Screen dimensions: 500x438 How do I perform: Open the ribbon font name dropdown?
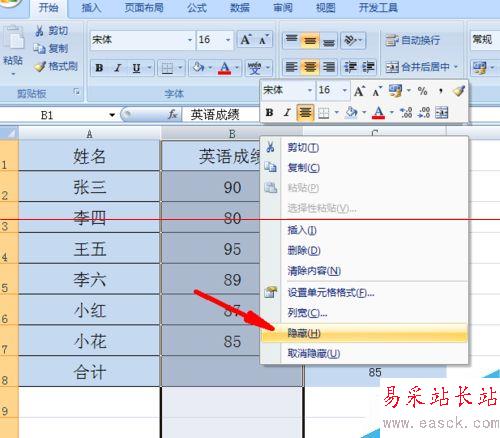pyautogui.click(x=190, y=40)
